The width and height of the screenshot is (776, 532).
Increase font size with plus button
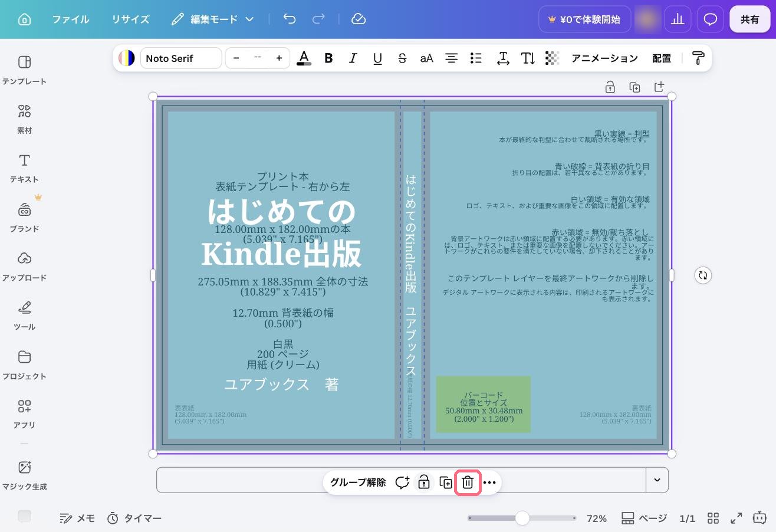pos(279,58)
